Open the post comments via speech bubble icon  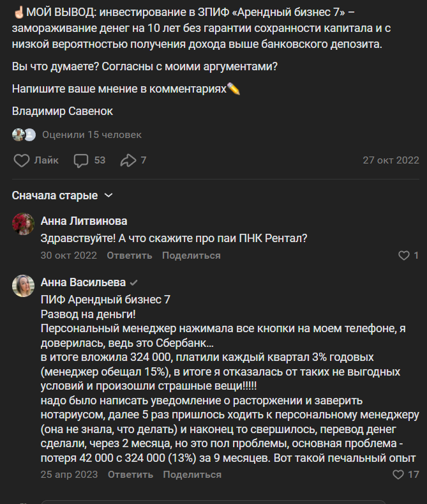coord(81,160)
